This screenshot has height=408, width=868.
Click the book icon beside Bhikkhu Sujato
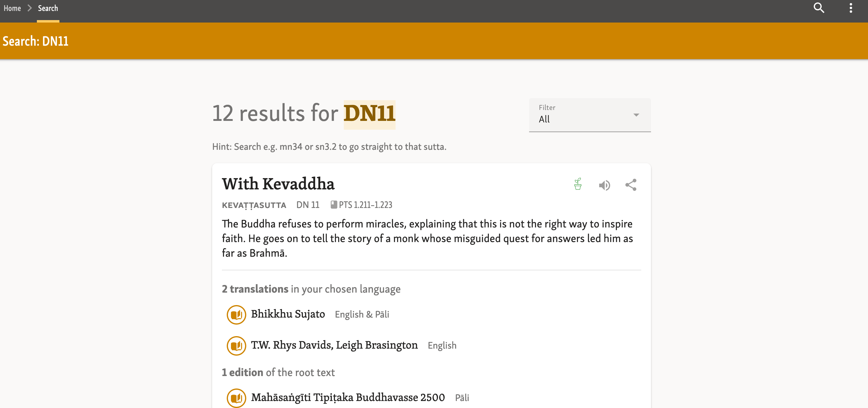click(236, 315)
